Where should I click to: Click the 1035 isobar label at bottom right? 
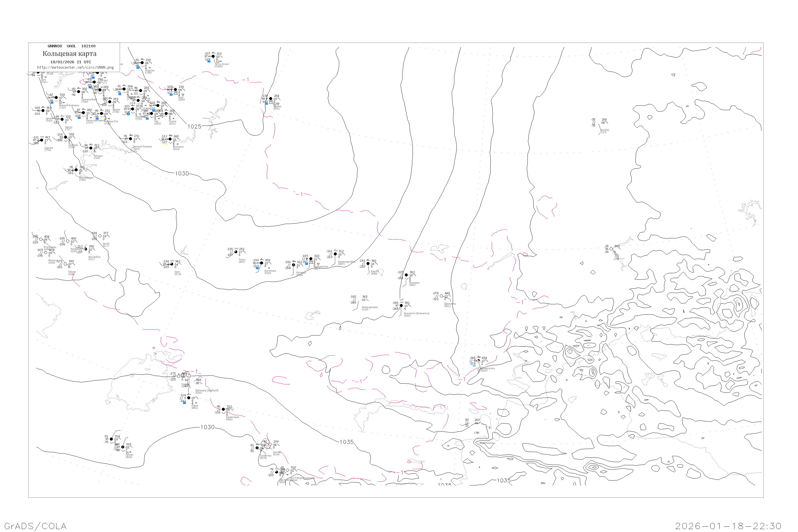click(504, 480)
